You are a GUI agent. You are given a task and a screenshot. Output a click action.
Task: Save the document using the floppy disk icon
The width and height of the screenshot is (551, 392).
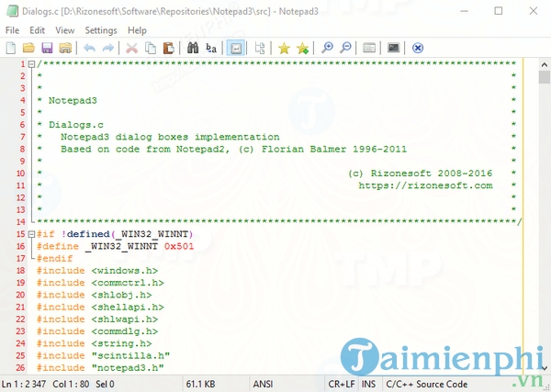[x=46, y=48]
